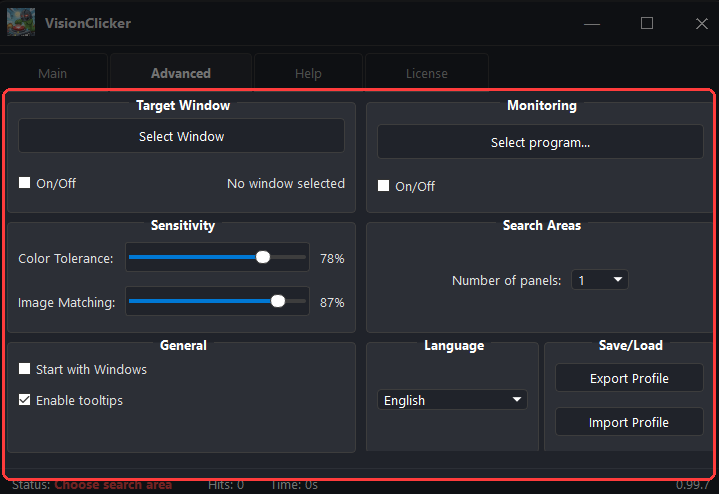This screenshot has height=494, width=719.
Task: Maximize the VisionClicker window
Action: (647, 23)
